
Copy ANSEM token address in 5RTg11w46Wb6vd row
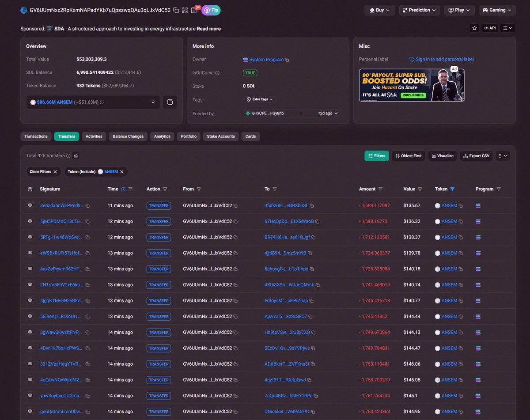(461, 238)
